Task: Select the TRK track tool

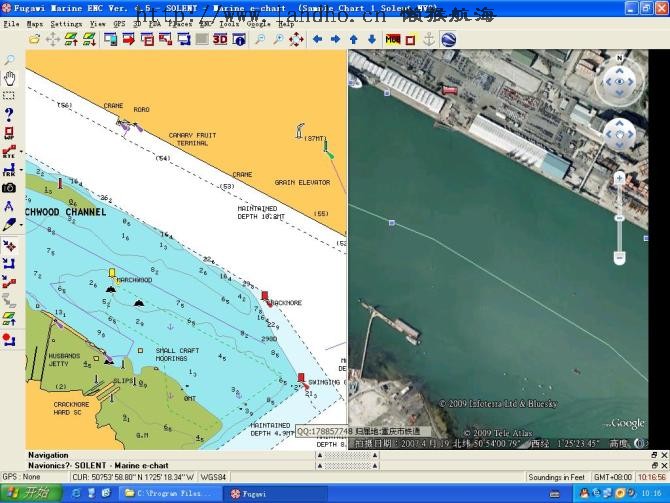Action: pos(9,170)
